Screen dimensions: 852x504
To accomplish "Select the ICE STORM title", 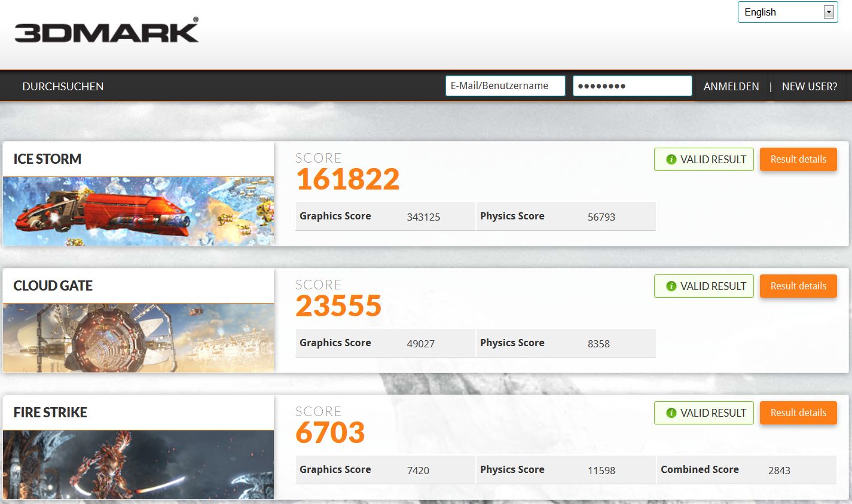I will (x=47, y=159).
